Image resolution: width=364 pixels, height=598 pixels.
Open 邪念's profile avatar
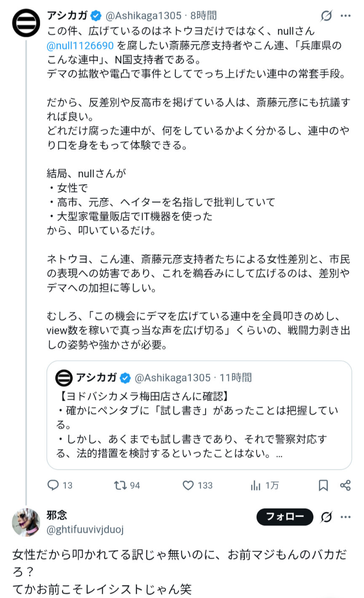[26, 522]
